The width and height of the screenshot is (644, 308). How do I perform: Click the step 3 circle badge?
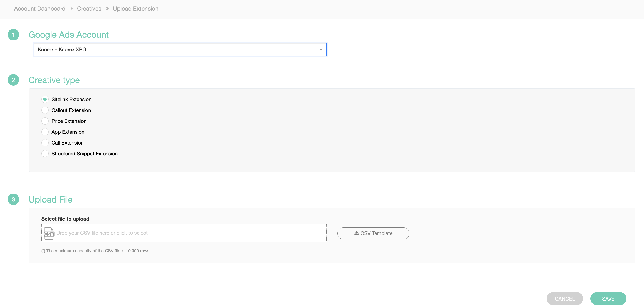click(x=13, y=199)
